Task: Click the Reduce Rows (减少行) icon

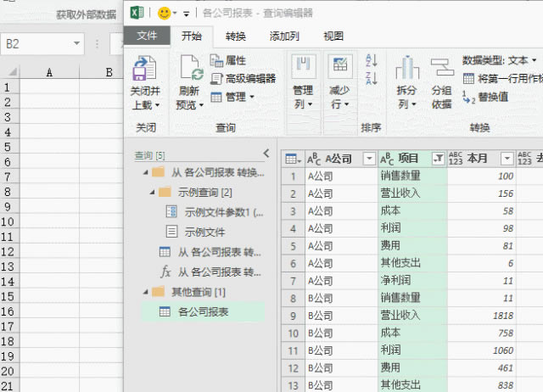Action: (x=340, y=68)
